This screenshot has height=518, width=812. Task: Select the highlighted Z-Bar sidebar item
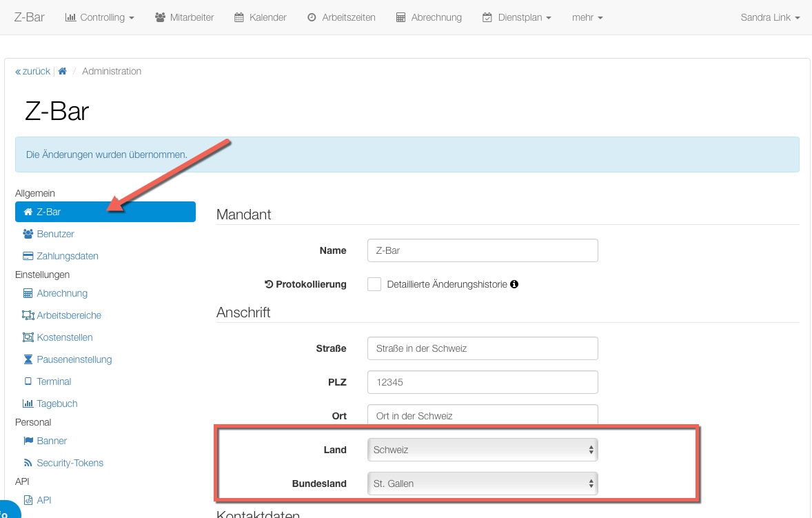point(105,212)
